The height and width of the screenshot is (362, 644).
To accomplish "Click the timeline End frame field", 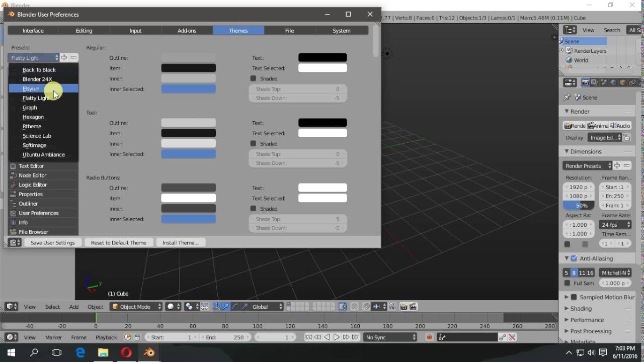I will tap(225, 337).
